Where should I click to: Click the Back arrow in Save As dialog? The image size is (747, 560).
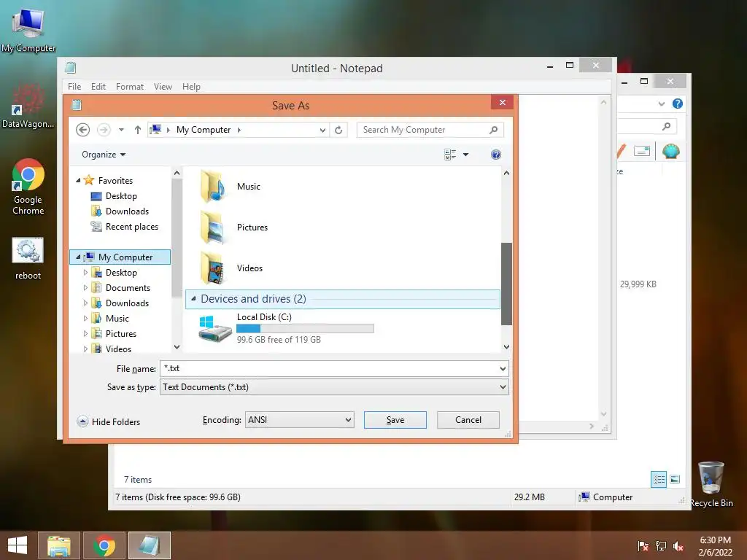[x=83, y=130]
